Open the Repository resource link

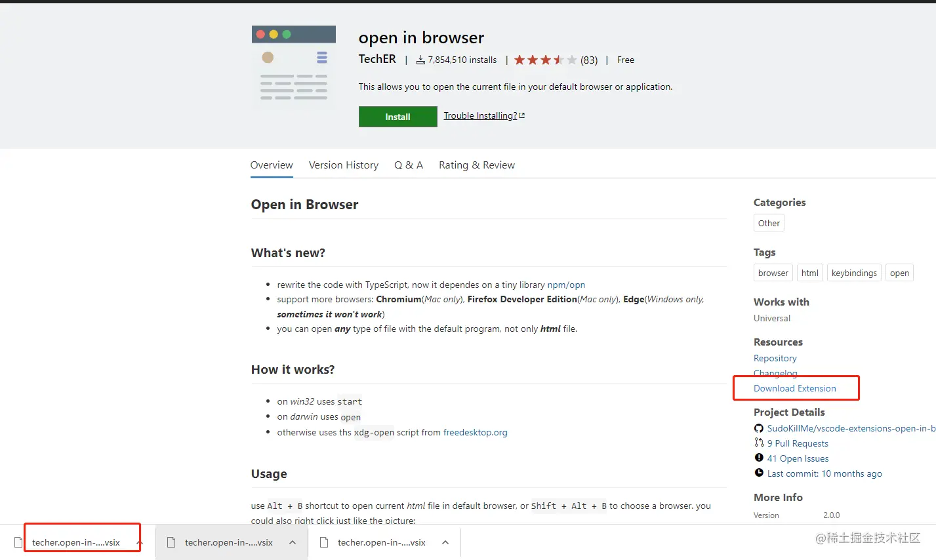(x=775, y=358)
